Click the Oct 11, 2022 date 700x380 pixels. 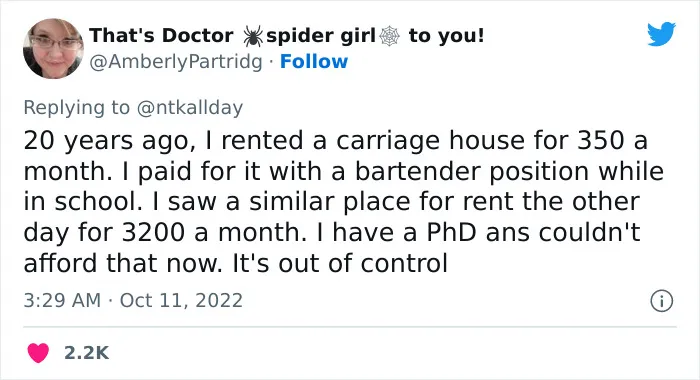(181, 300)
